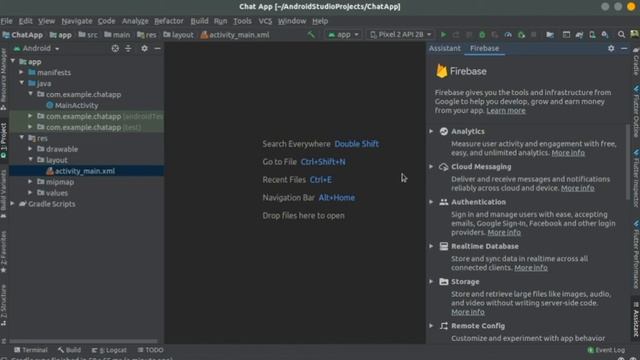Image resolution: width=640 pixels, height=360 pixels.
Task: Expand the Cloud Messaging section arrow
Action: [431, 167]
